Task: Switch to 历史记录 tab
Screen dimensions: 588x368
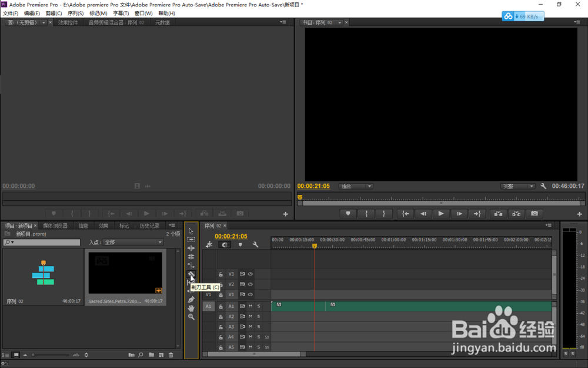Action: click(x=149, y=226)
